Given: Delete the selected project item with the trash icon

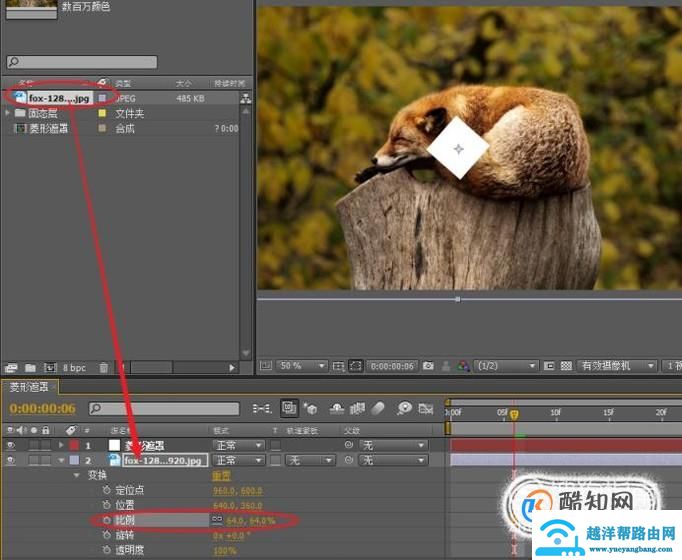Looking at the screenshot, I should pos(104,368).
